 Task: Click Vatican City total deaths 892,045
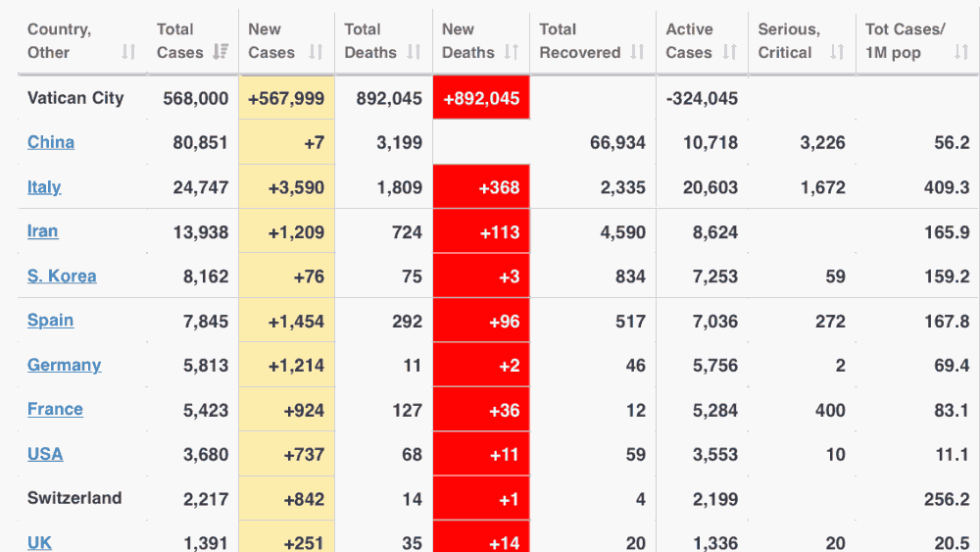[389, 99]
